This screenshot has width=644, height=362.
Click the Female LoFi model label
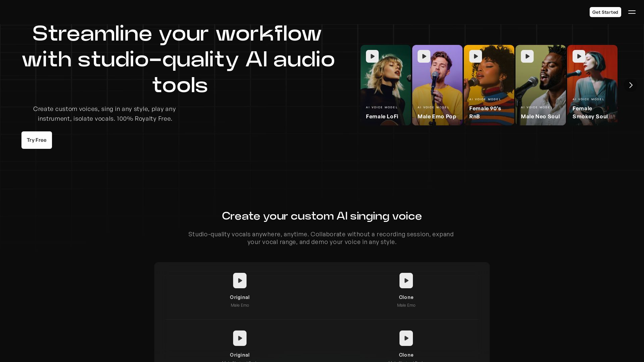[382, 117]
